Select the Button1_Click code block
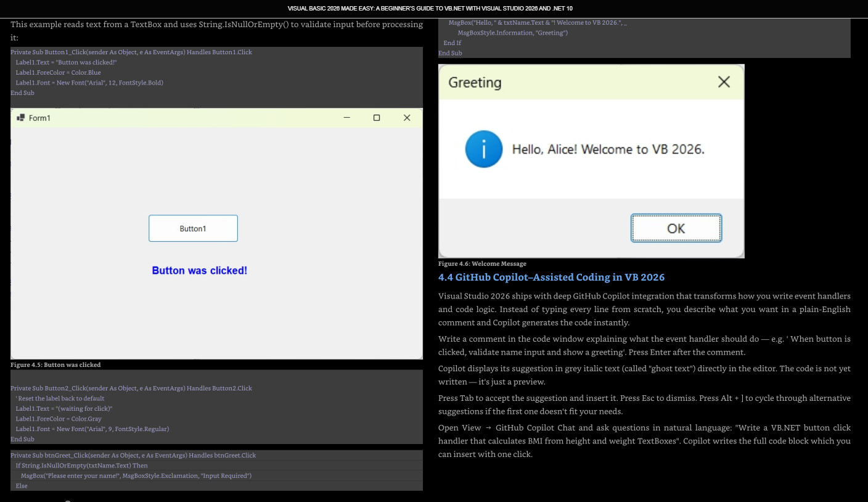The width and height of the screenshot is (868, 502). 216,73
